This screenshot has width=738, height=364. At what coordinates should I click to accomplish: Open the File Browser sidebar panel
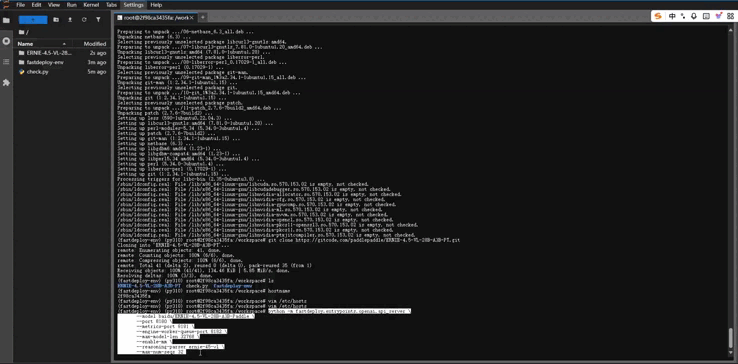6,21
